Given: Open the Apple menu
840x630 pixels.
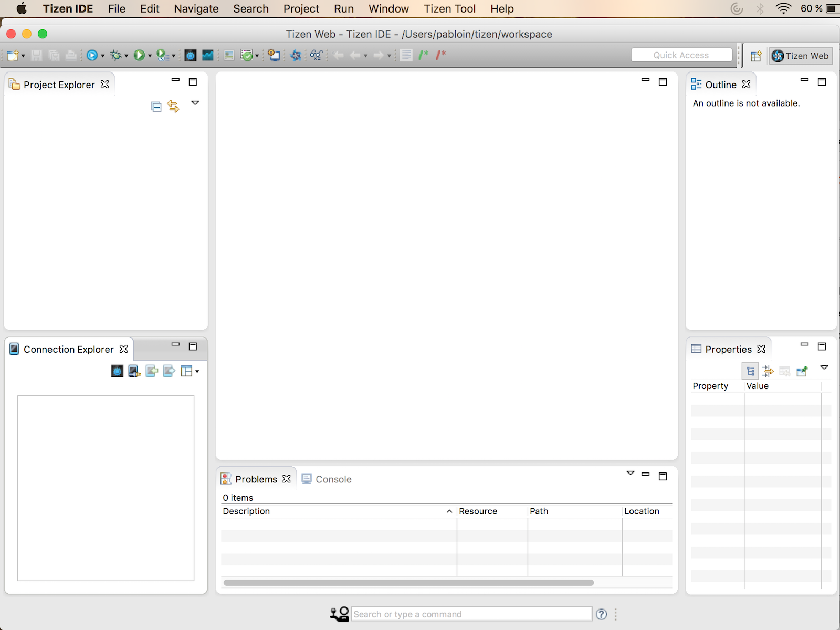Looking at the screenshot, I should (x=22, y=9).
